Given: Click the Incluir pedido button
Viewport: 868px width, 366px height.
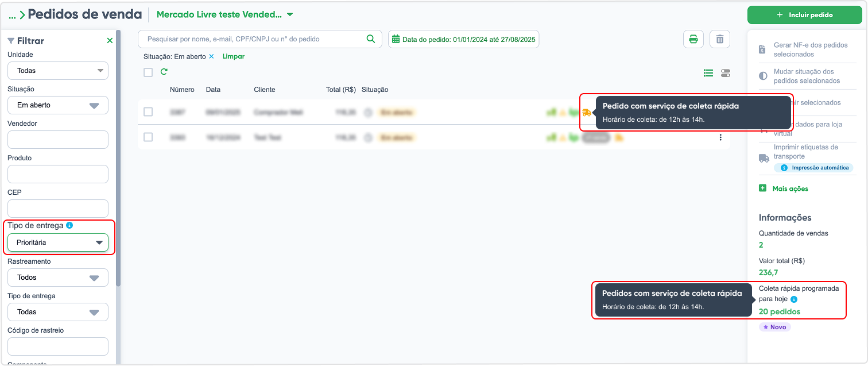Looking at the screenshot, I should pyautogui.click(x=805, y=15).
